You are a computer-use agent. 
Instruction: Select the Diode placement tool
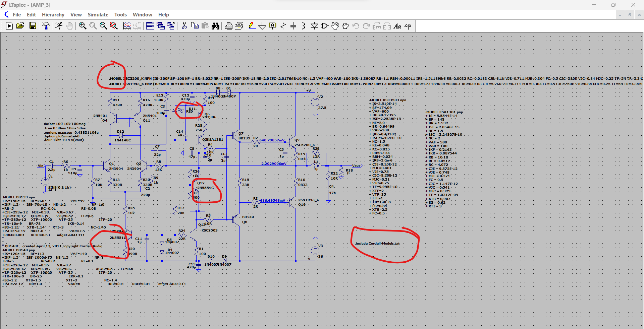pos(314,26)
